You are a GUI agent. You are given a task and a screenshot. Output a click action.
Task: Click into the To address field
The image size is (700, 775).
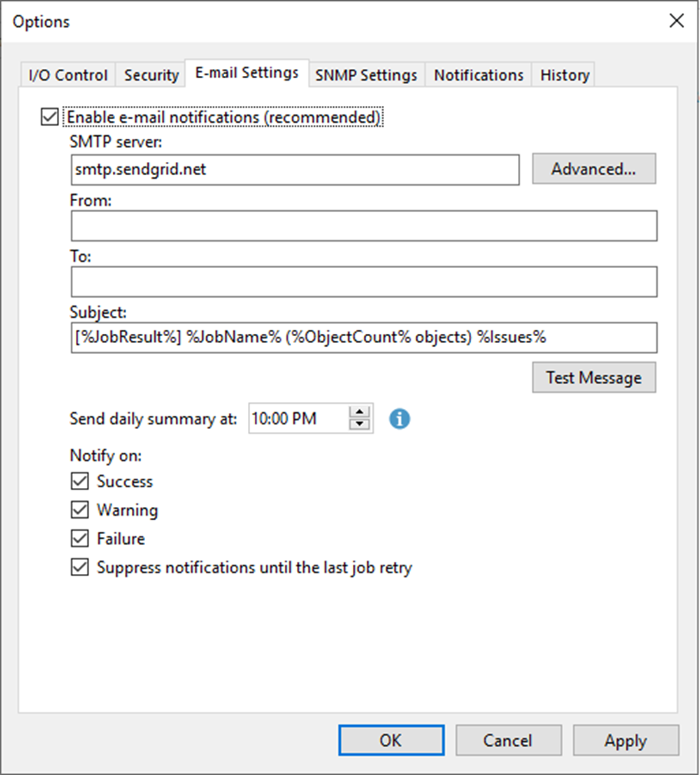[x=364, y=282]
